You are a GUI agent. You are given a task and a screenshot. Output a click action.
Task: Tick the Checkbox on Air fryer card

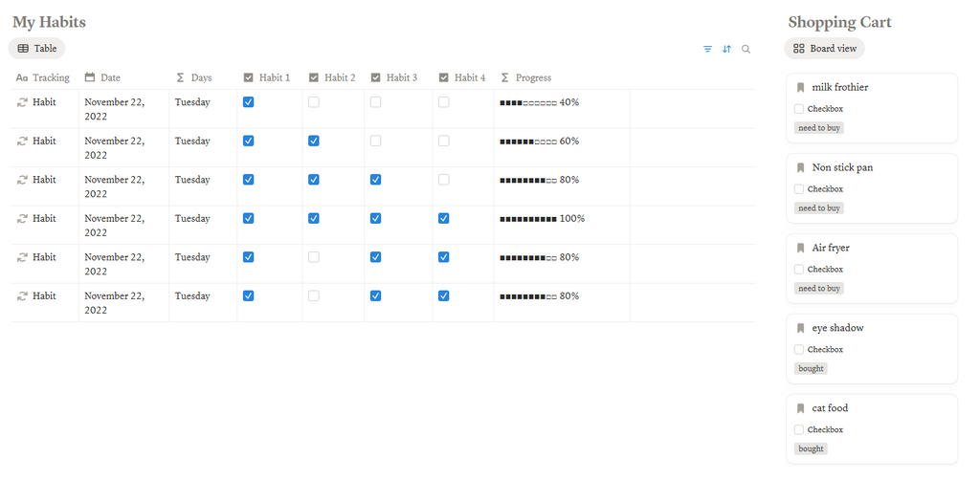[799, 269]
